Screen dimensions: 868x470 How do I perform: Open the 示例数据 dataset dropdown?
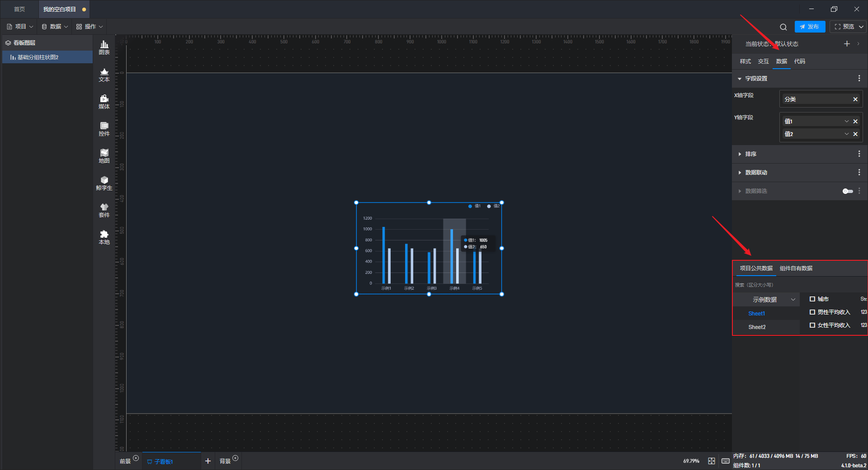click(x=766, y=300)
